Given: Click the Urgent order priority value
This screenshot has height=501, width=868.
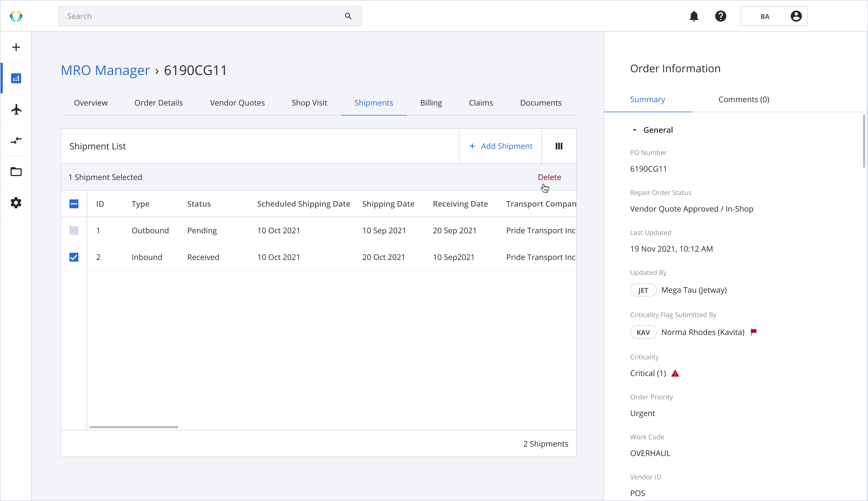Looking at the screenshot, I should point(642,413).
